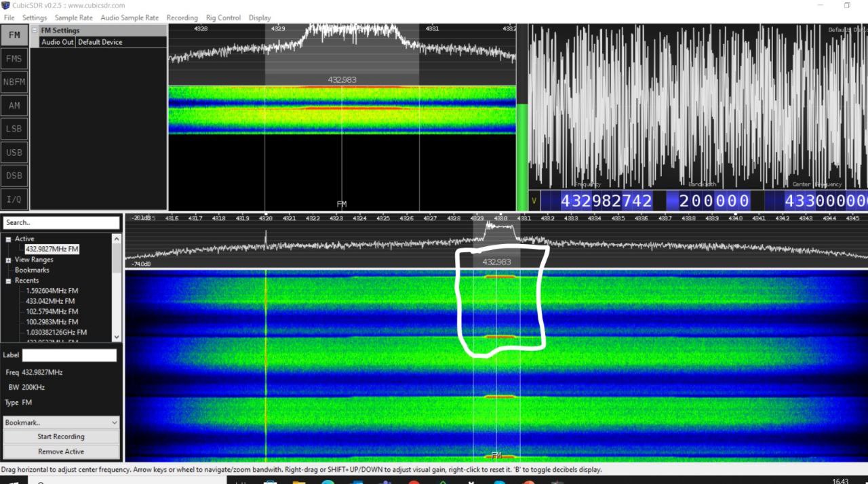Expand the View Ranges tree node
Viewport: 868px width, 484px height.
pos(9,260)
